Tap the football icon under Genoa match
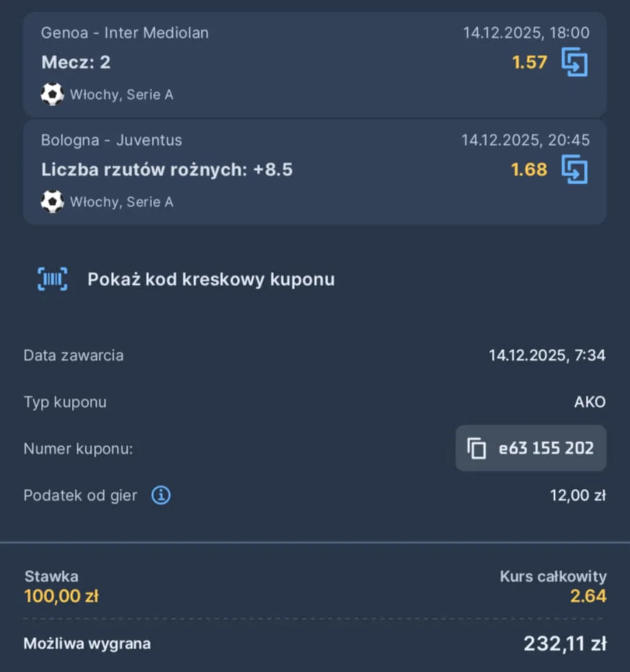The width and height of the screenshot is (630, 672). [x=52, y=94]
